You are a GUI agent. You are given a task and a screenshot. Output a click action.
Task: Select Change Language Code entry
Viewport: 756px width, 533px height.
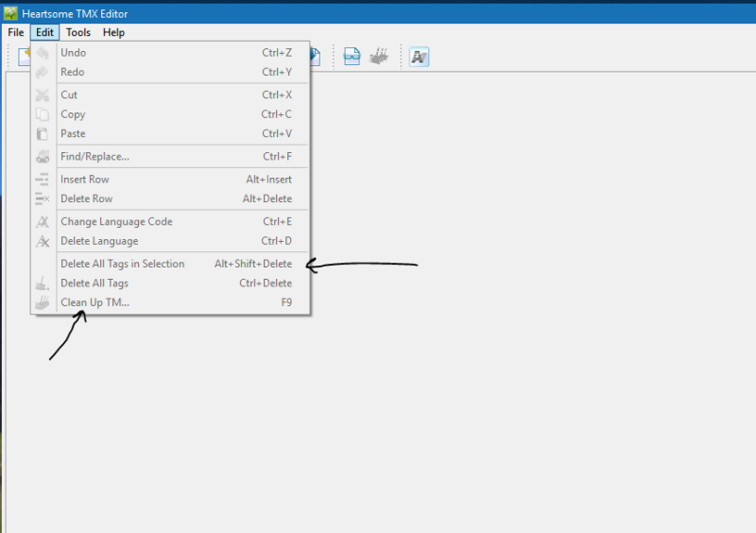(170, 221)
